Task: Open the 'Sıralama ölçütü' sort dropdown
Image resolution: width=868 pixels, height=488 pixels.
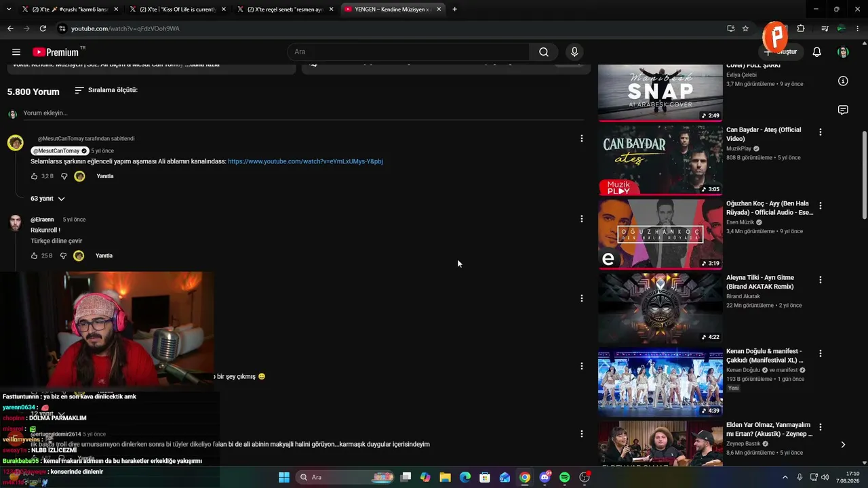Action: click(106, 90)
